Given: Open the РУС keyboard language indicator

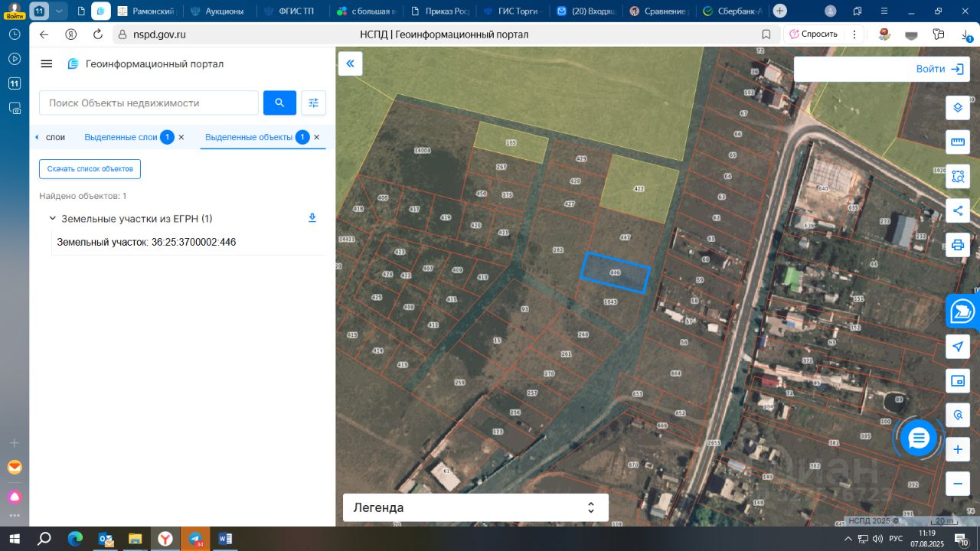Looking at the screenshot, I should click(895, 539).
